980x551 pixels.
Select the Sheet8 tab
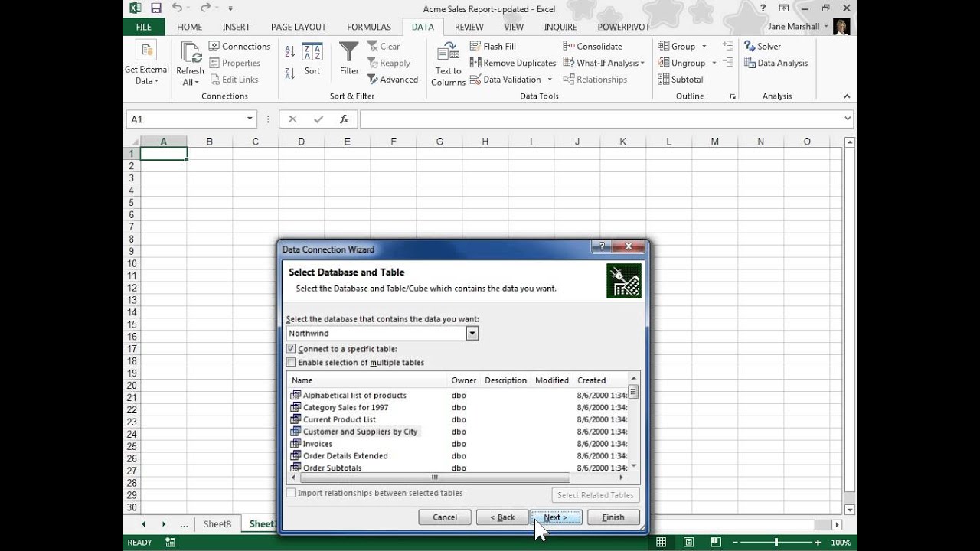click(x=217, y=524)
